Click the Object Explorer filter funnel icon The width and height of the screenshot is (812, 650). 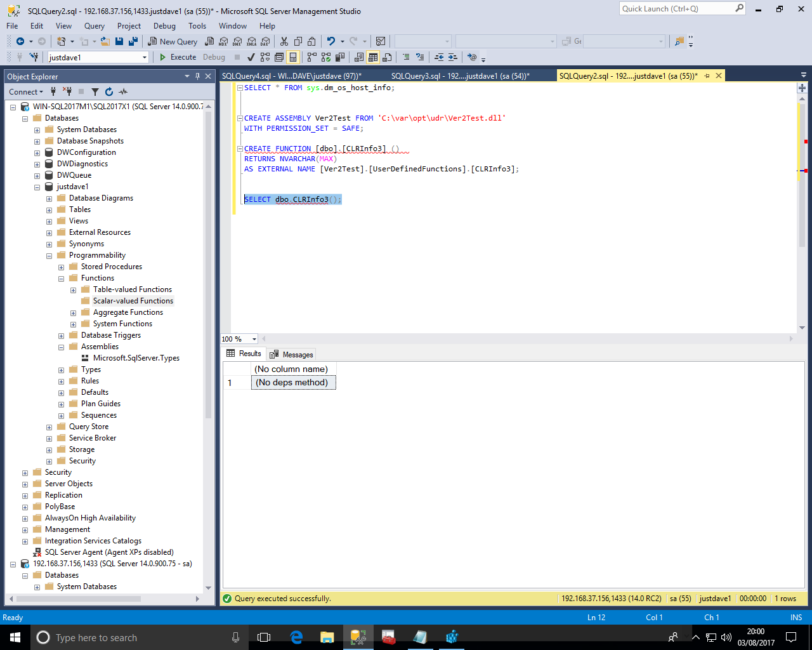click(95, 92)
